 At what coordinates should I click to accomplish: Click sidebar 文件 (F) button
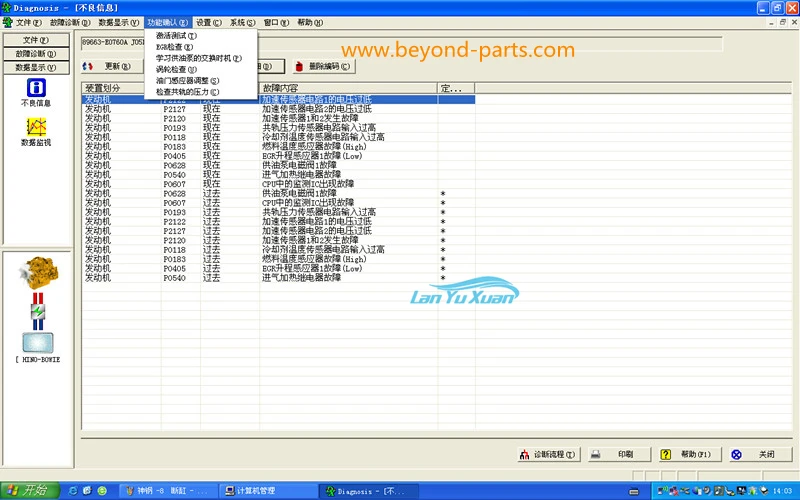(x=36, y=40)
